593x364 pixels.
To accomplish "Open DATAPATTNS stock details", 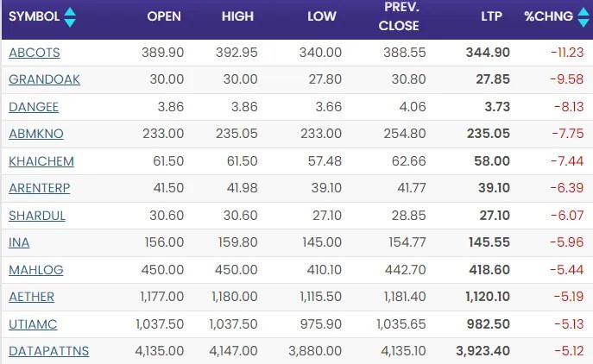I will tap(48, 351).
